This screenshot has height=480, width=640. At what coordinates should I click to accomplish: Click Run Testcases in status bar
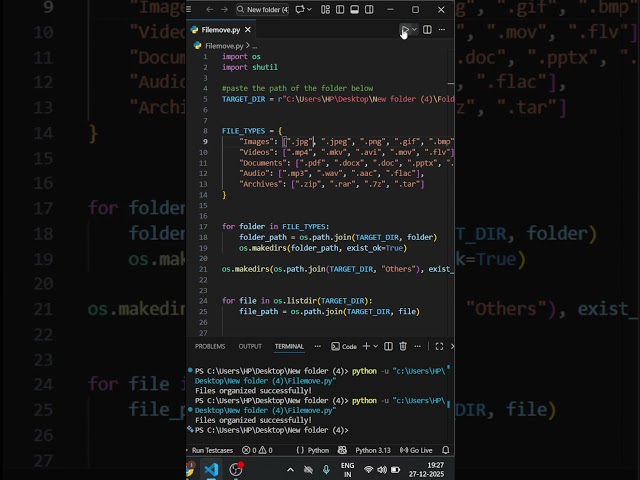click(x=212, y=450)
